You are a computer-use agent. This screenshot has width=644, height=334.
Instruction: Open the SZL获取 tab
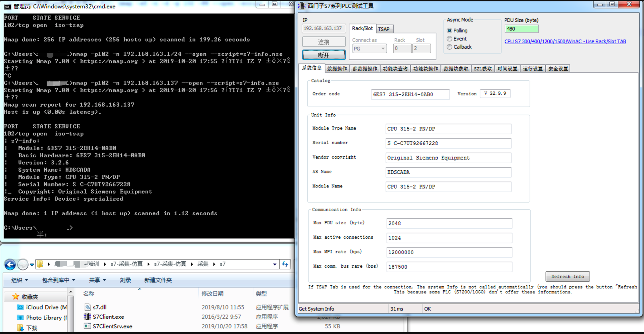coord(483,69)
